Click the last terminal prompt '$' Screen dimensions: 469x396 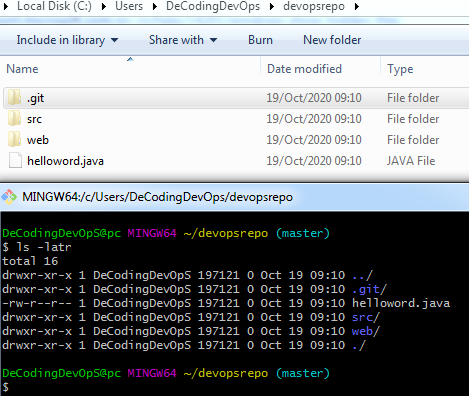pos(6,387)
